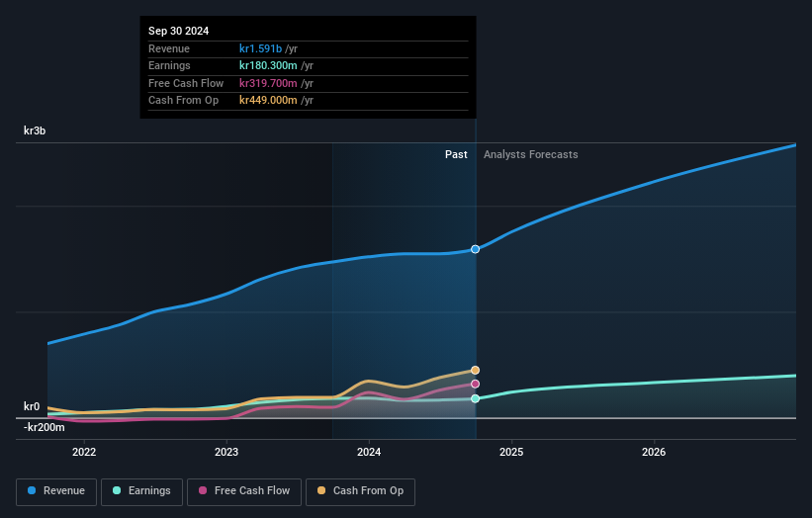The height and width of the screenshot is (518, 812).
Task: Click the Cash From Op label in tooltip
Action: [x=183, y=101]
